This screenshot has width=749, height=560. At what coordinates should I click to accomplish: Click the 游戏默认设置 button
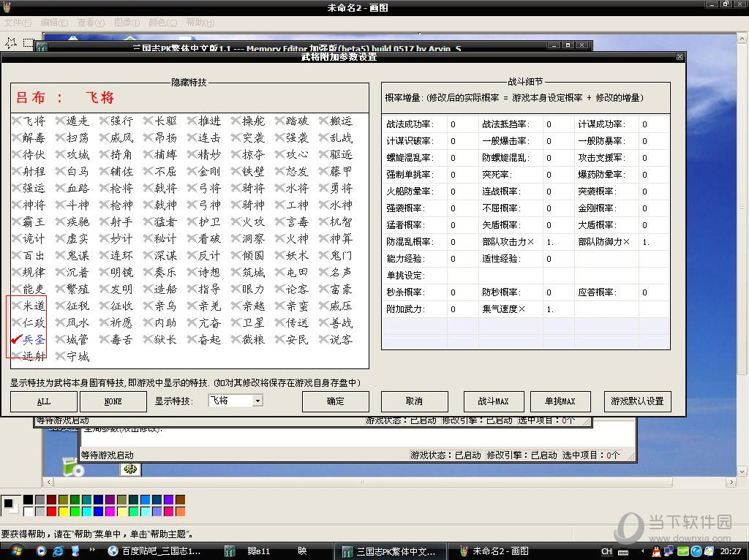(x=637, y=401)
